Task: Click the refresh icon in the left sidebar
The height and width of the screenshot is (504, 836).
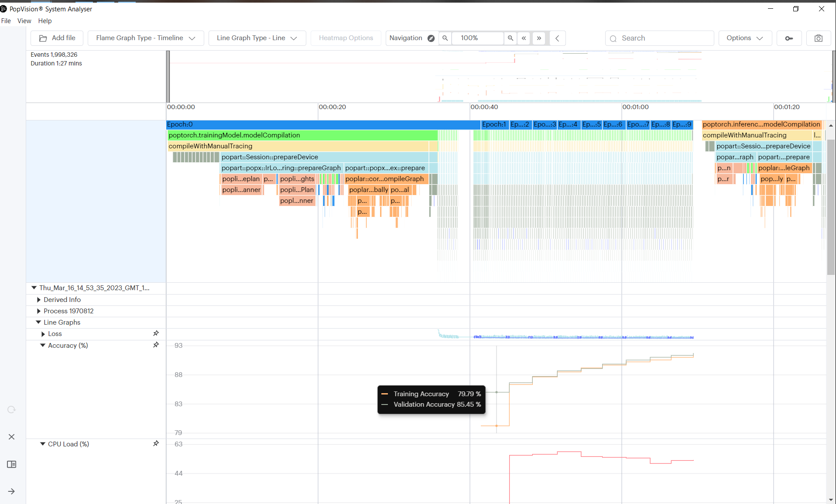Action: (x=11, y=409)
